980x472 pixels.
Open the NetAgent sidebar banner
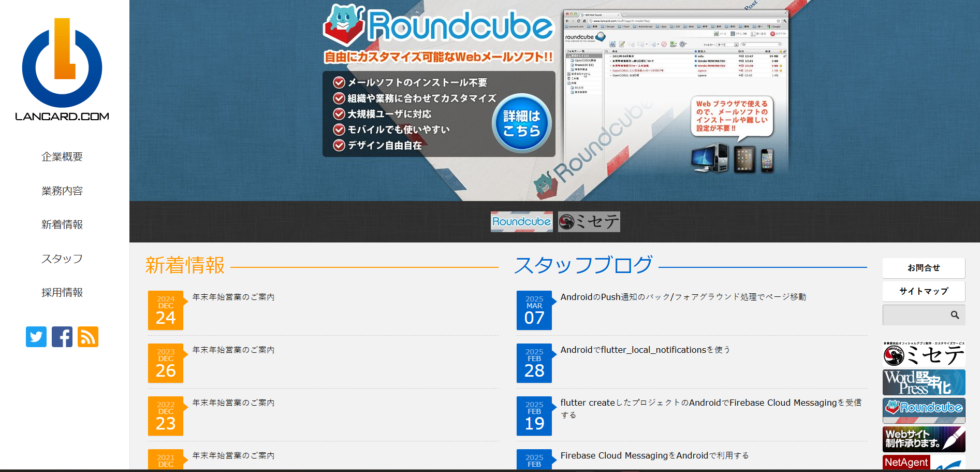coord(924,462)
